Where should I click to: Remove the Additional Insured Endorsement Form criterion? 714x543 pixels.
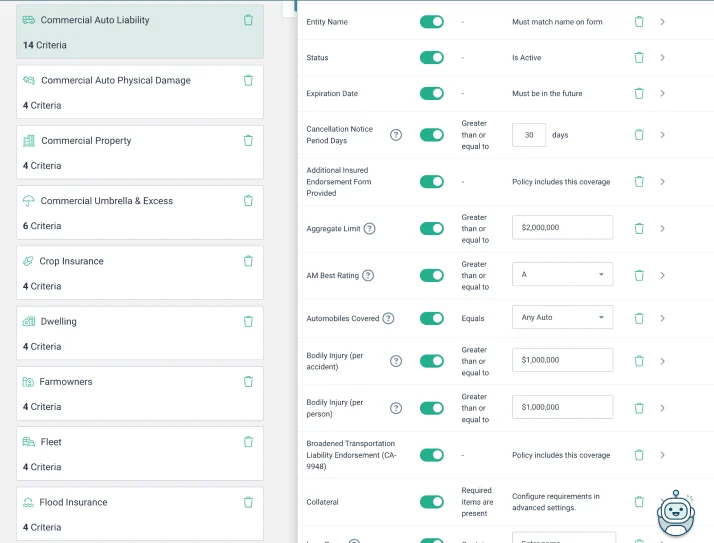(x=639, y=182)
